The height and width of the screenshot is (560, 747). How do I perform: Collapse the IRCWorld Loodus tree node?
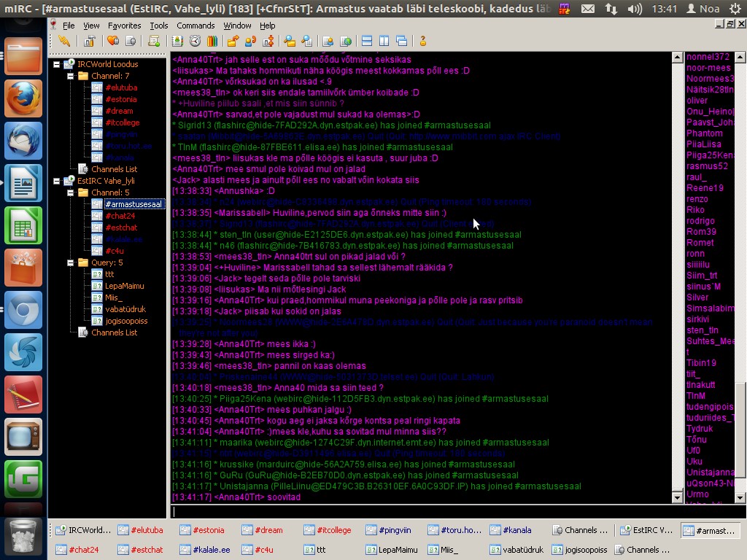(x=57, y=64)
